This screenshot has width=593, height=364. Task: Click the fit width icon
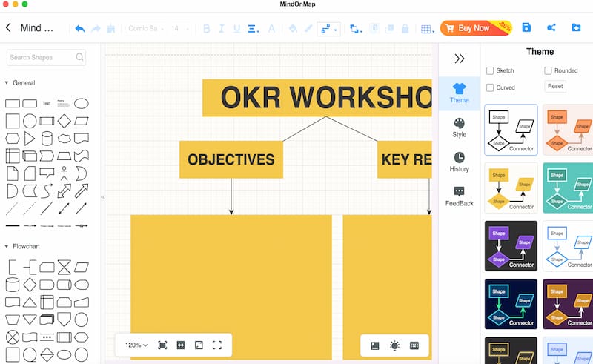[x=181, y=345]
